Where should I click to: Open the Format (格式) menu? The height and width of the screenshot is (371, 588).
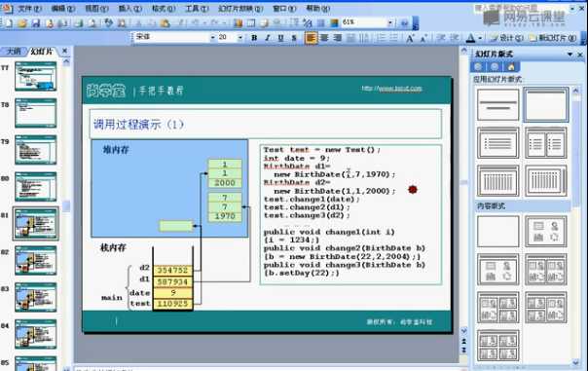[x=164, y=8]
